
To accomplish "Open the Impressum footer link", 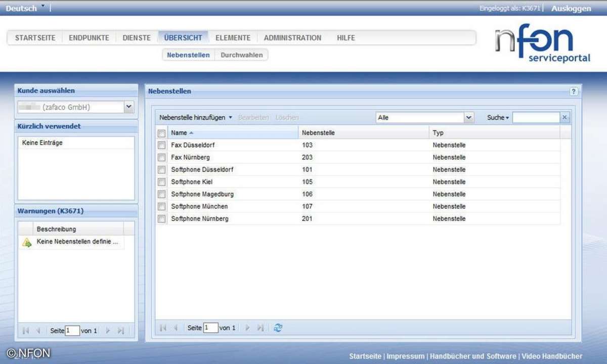I will 405,356.
